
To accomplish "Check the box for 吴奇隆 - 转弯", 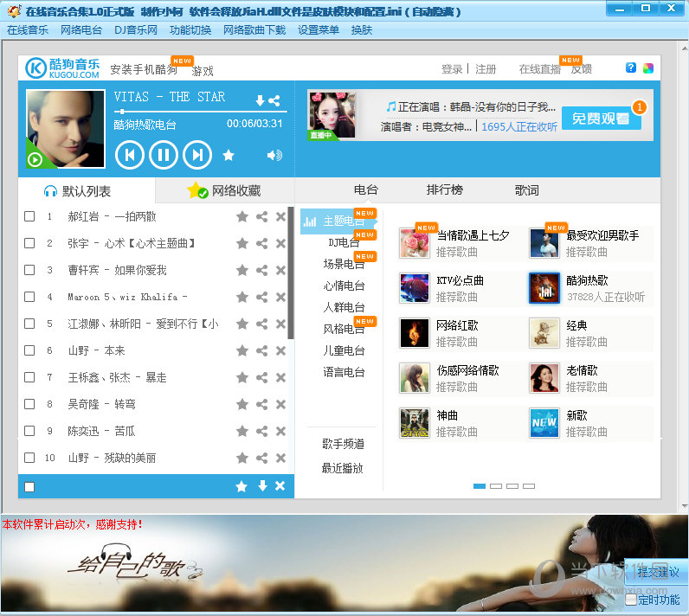I will pos(29,404).
